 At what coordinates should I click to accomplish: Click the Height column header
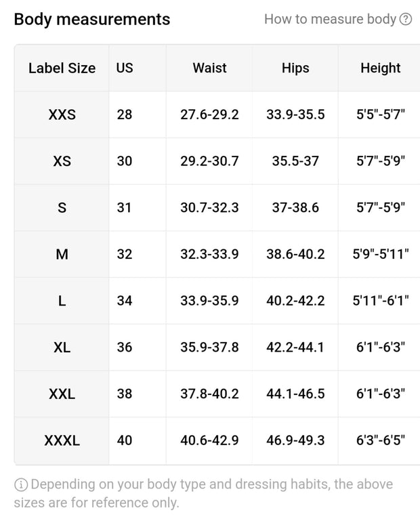[x=381, y=68]
